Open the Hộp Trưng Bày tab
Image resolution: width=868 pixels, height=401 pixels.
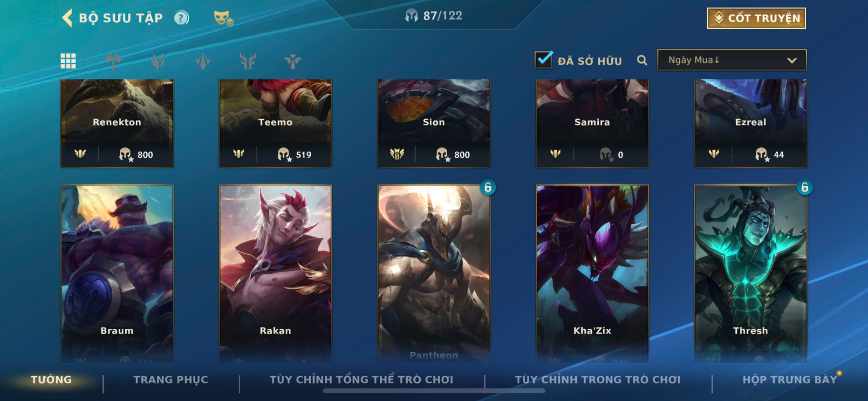pyautogui.click(x=790, y=379)
